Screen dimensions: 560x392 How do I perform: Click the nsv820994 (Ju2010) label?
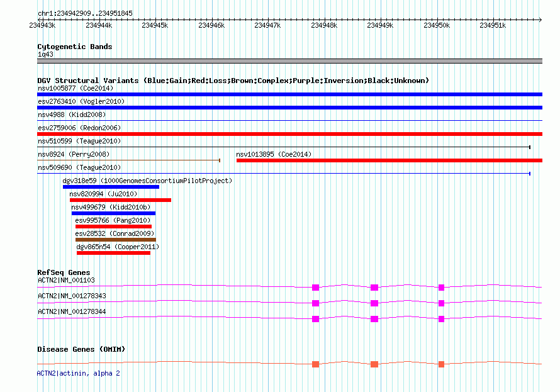point(103,194)
